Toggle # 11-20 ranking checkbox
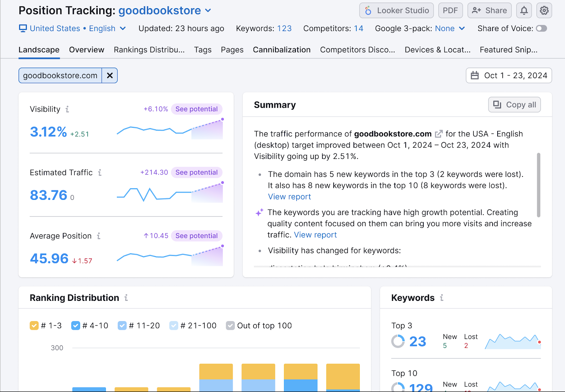 122,326
